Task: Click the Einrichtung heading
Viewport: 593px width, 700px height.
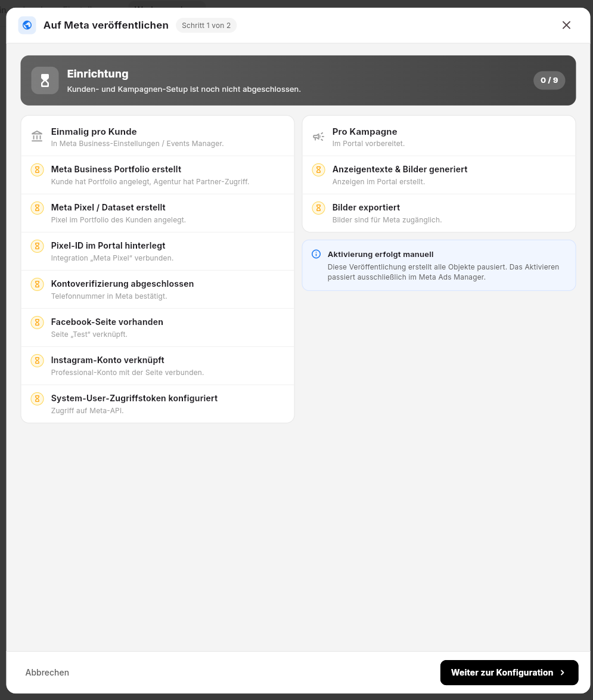Action: 98,74
